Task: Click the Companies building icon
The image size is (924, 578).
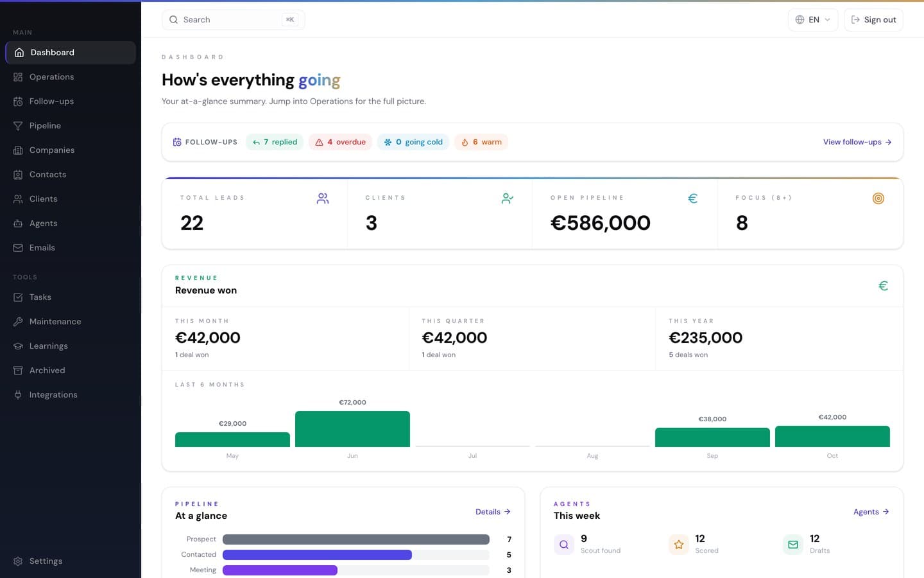Action: (x=18, y=150)
